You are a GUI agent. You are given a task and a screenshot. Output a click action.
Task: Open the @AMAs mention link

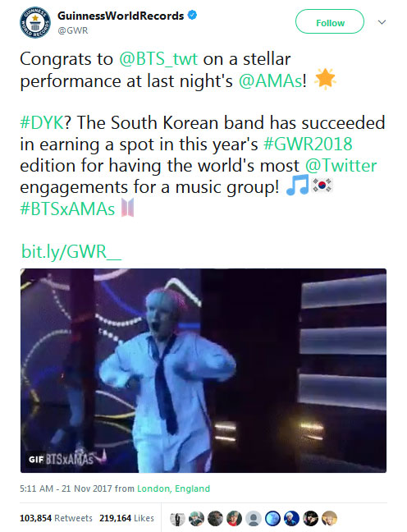pyautogui.click(x=270, y=80)
